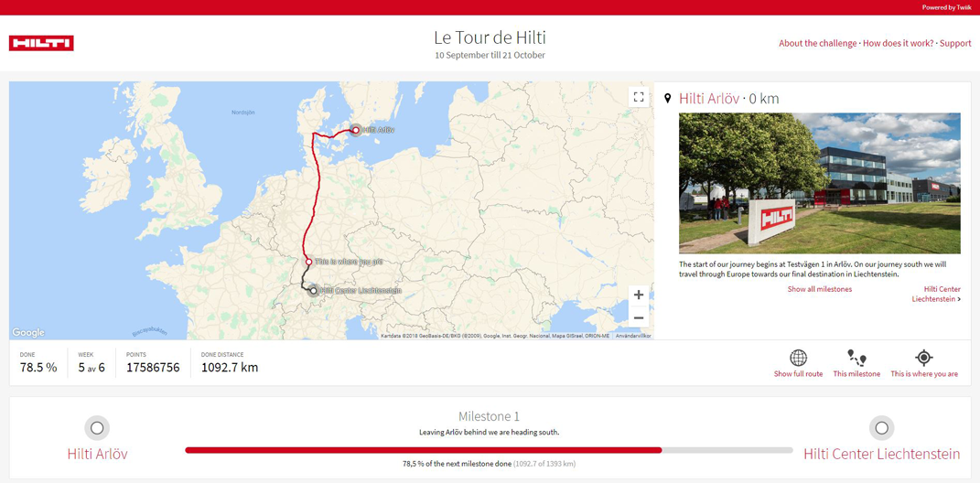Click the Google logo on the map
The height and width of the screenshot is (483, 980).
click(x=28, y=332)
